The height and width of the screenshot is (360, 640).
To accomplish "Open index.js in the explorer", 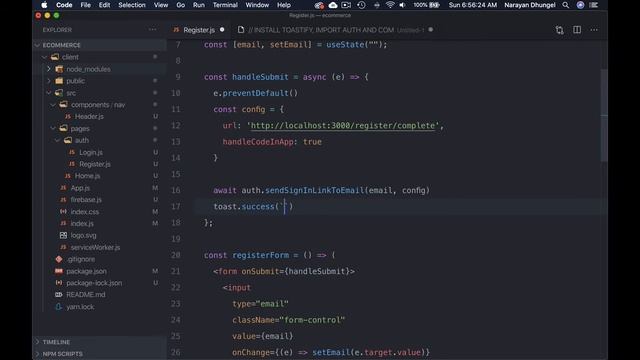I will coord(82,223).
